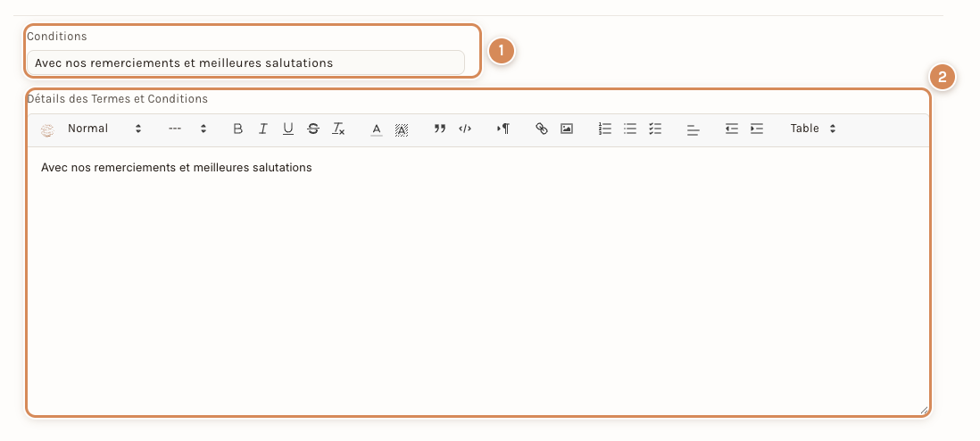Start a numbered list
Viewport: 980px width, 441px height.
point(604,129)
